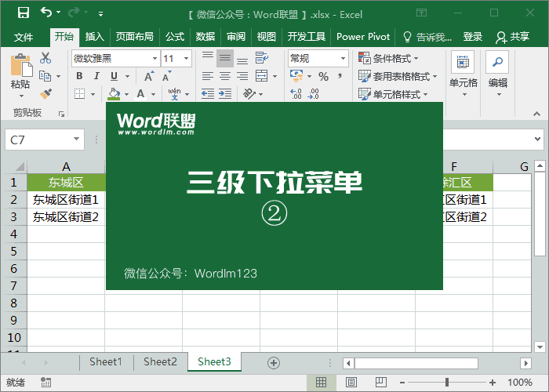Image resolution: width=549 pixels, height=392 pixels.
Task: Add a new sheet with the plus button
Action: point(274,363)
